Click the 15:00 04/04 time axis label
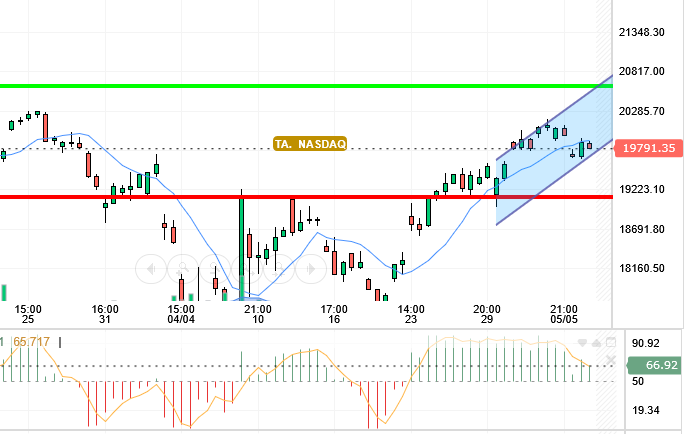Viewport: 687px width, 434px height. [181, 314]
